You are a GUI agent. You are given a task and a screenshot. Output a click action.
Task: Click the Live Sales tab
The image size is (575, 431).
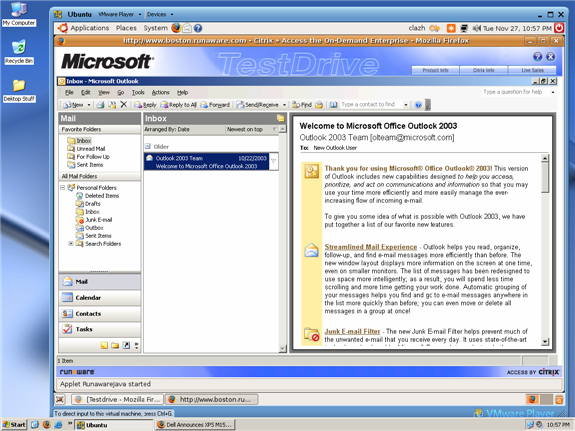click(532, 70)
